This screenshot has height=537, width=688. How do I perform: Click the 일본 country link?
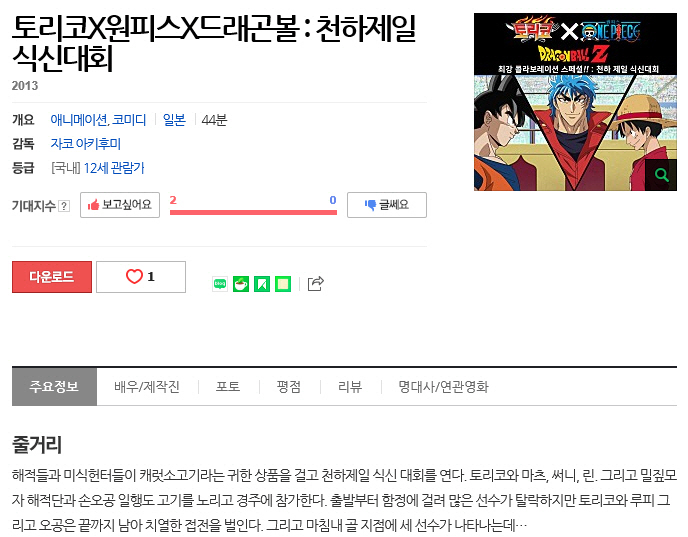[x=174, y=120]
